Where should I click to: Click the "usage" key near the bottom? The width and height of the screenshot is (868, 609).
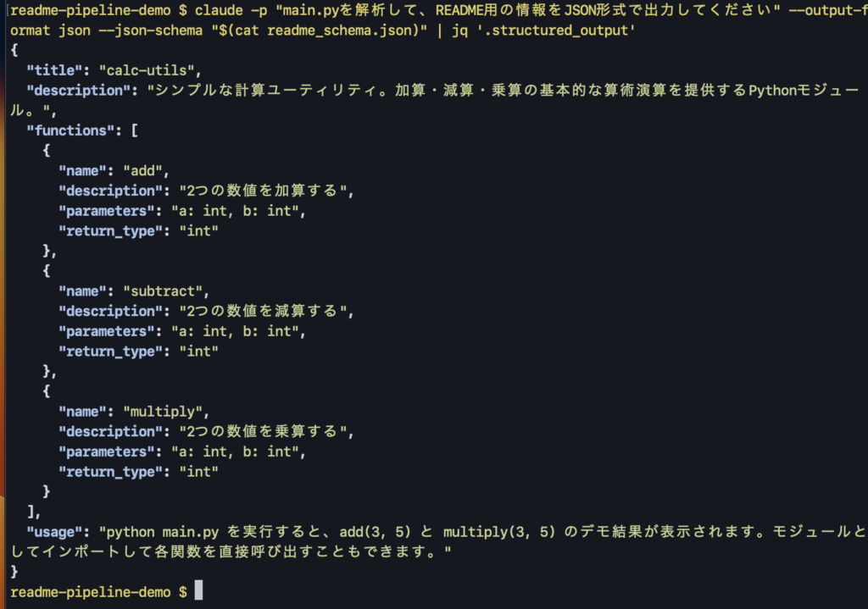click(54, 532)
